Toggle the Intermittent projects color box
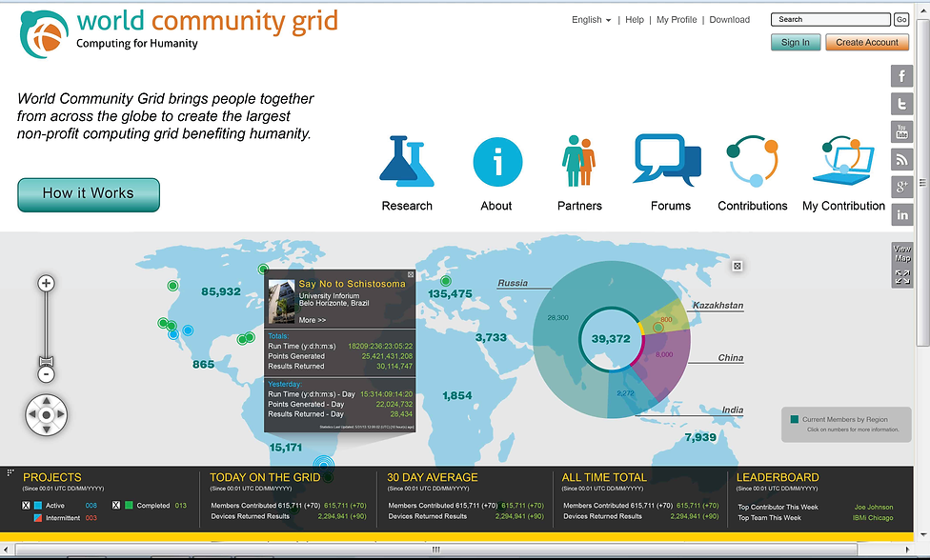 coord(38,518)
